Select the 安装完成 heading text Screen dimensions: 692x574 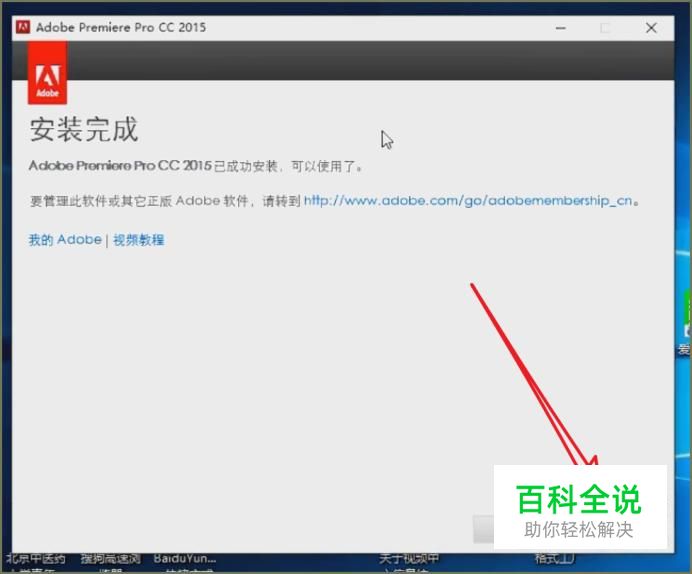tap(84, 130)
